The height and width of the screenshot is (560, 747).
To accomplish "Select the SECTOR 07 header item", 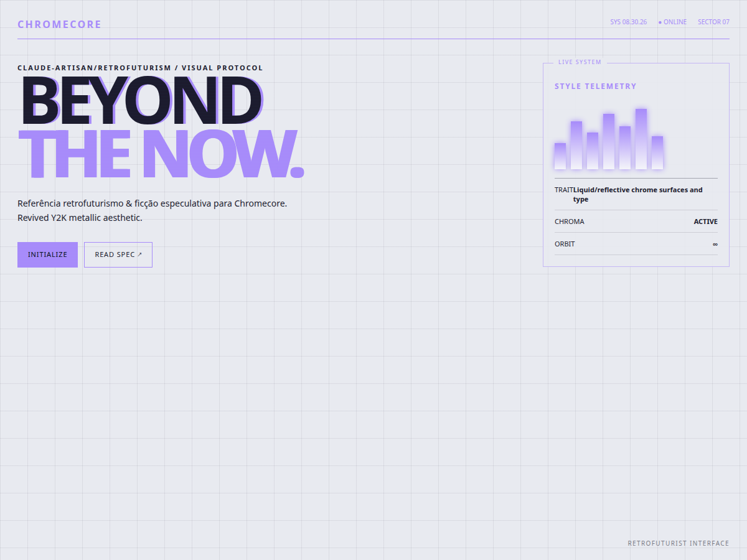I will tap(713, 22).
